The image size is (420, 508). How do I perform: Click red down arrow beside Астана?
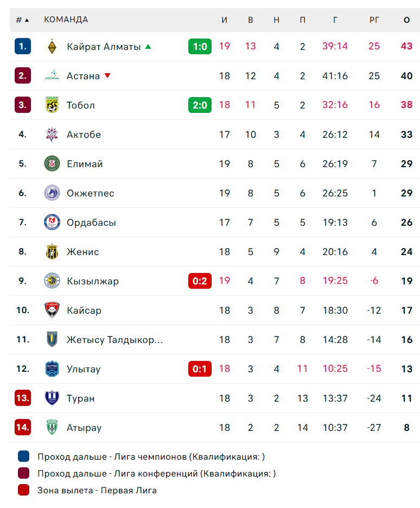[107, 75]
